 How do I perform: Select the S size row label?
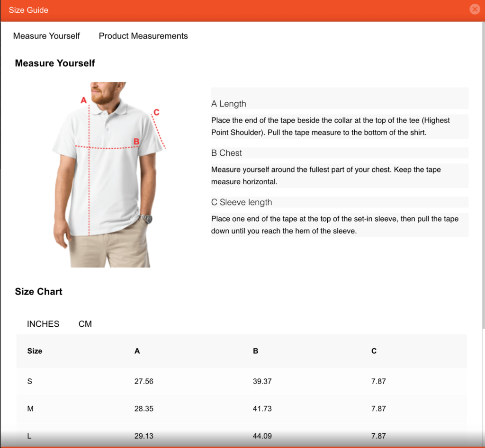click(x=30, y=381)
